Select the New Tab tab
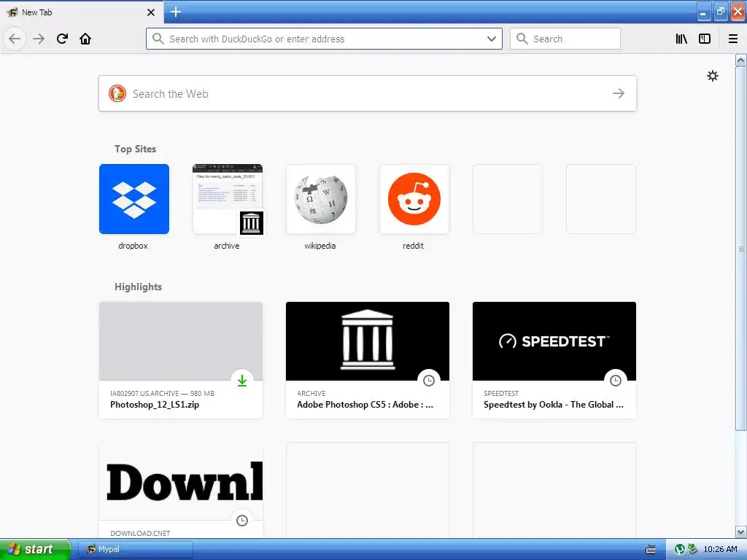Screen dimensions: 747x560 pyautogui.click(x=82, y=12)
